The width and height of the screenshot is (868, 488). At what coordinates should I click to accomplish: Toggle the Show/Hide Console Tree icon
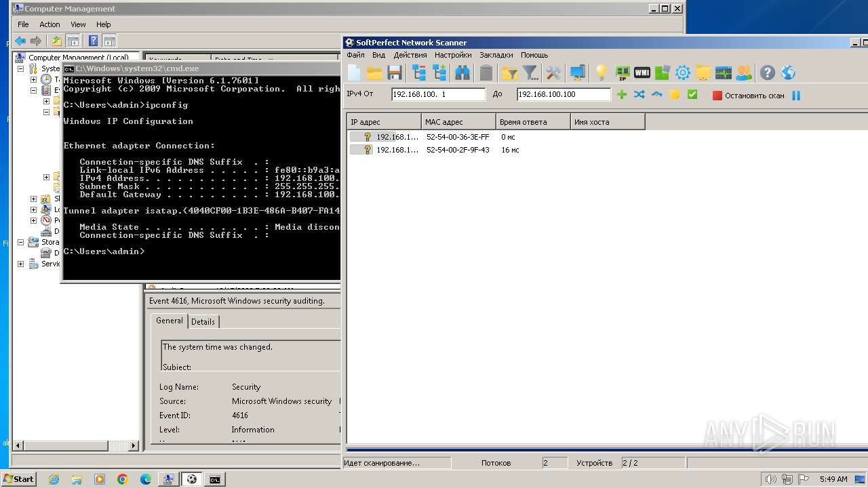pyautogui.click(x=73, y=41)
